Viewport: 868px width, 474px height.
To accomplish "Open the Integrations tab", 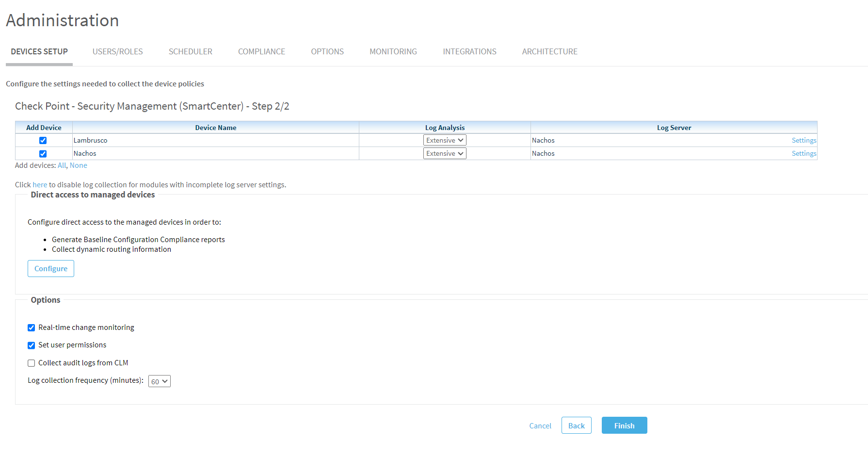I will 469,51.
